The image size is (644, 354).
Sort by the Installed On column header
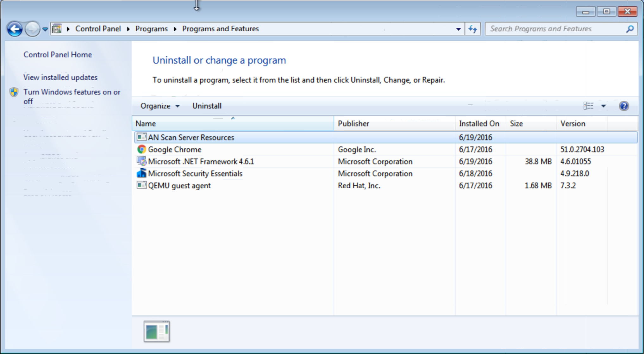[481, 123]
